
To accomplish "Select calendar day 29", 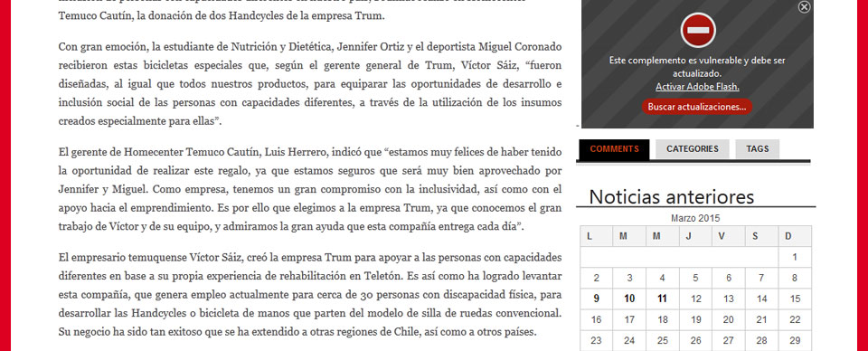I will 795,340.
